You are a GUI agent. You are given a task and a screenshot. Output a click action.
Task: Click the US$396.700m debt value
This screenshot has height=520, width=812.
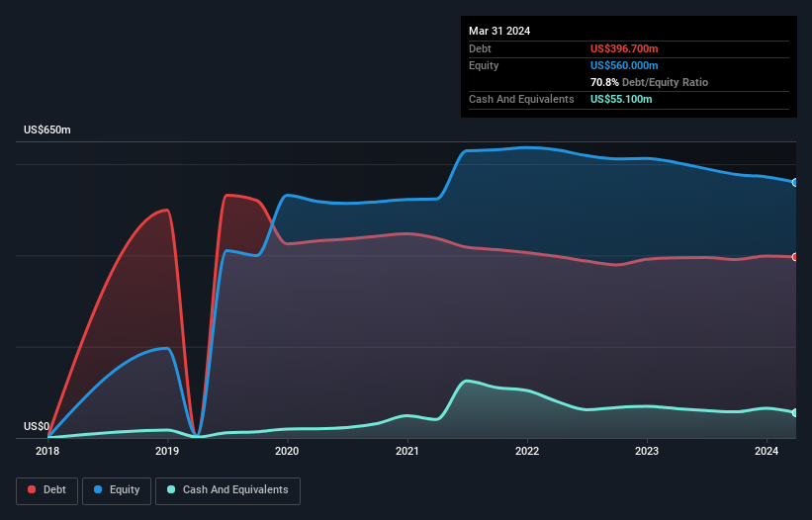[x=624, y=48]
